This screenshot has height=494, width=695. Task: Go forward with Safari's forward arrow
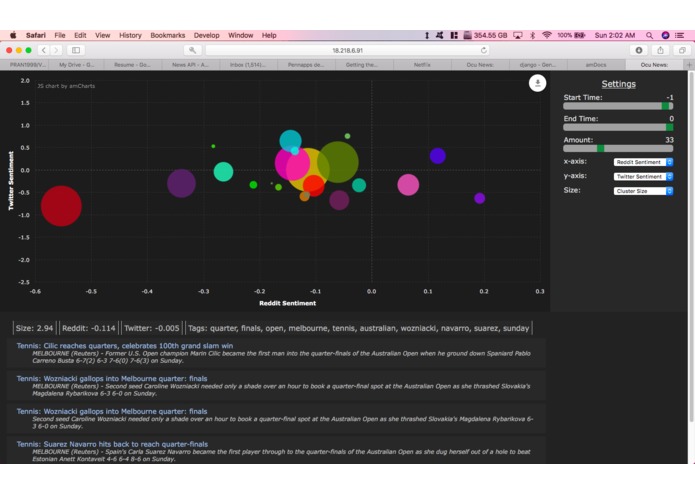pos(56,50)
